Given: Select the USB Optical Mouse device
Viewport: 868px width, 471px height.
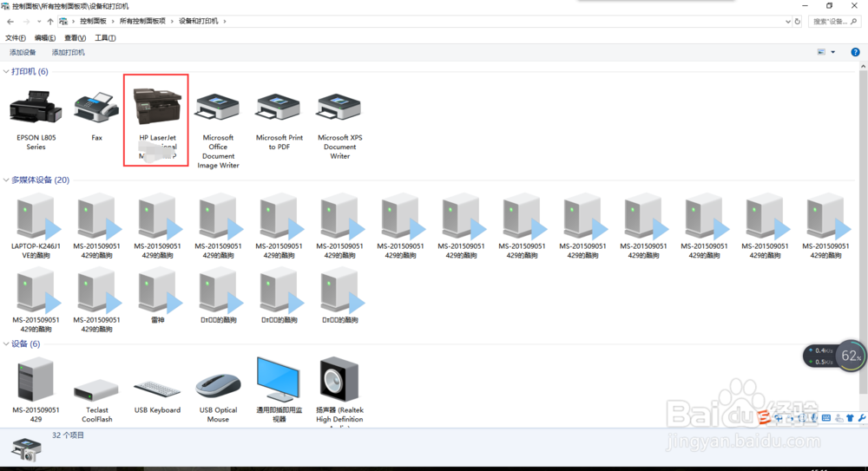Looking at the screenshot, I should click(x=218, y=397).
